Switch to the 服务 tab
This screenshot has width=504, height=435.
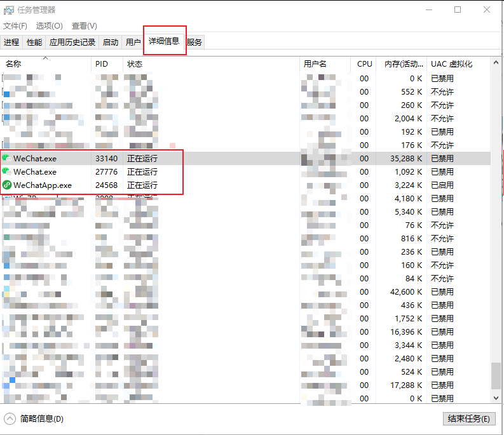click(x=194, y=42)
